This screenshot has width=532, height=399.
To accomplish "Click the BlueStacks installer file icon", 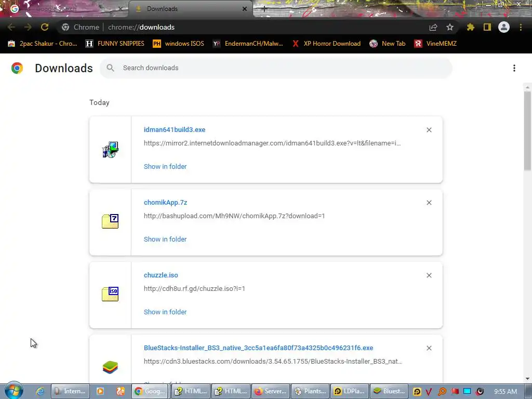I will point(110,367).
